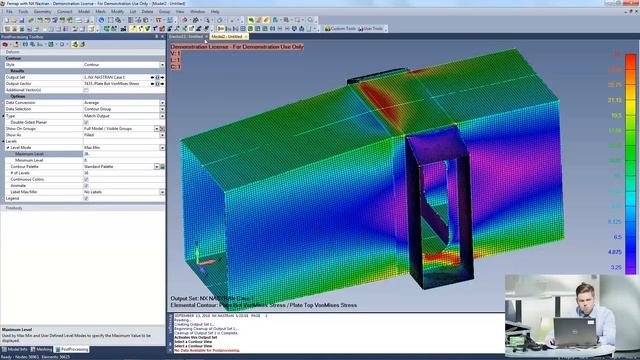The width and height of the screenshot is (640, 360).
Task: Open the Data Selection dropdown
Action: [x=162, y=109]
